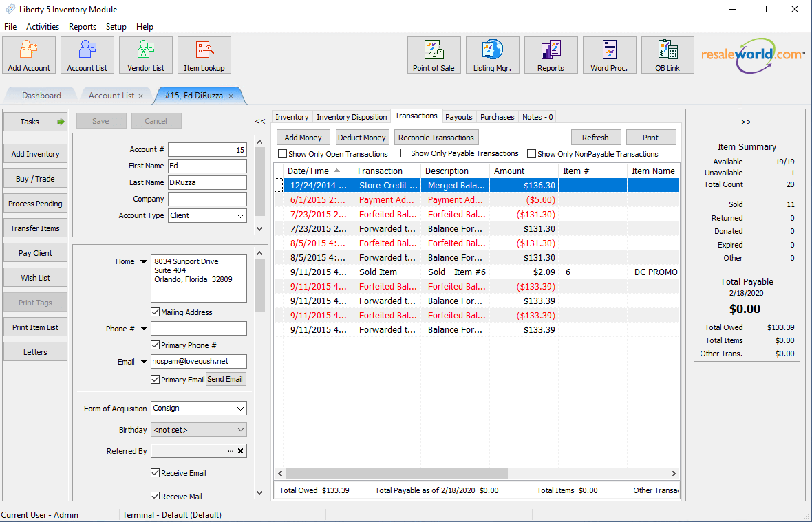Sort by the Date/Time column header
This screenshot has height=522, width=812.
[317, 171]
